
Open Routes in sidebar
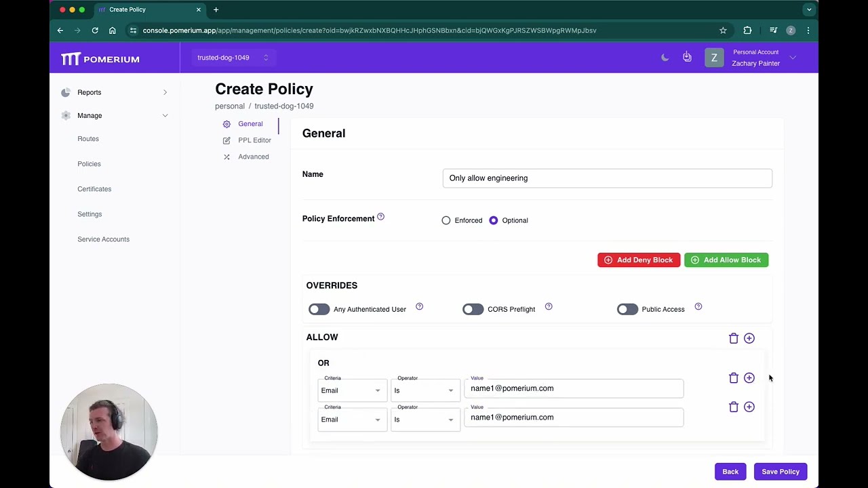tap(88, 139)
